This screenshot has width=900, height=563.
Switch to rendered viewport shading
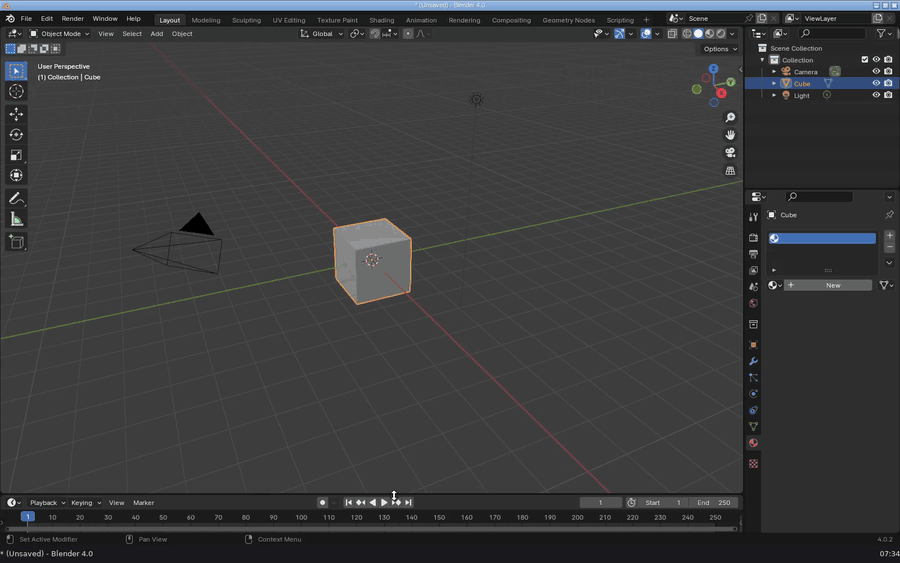coord(721,34)
